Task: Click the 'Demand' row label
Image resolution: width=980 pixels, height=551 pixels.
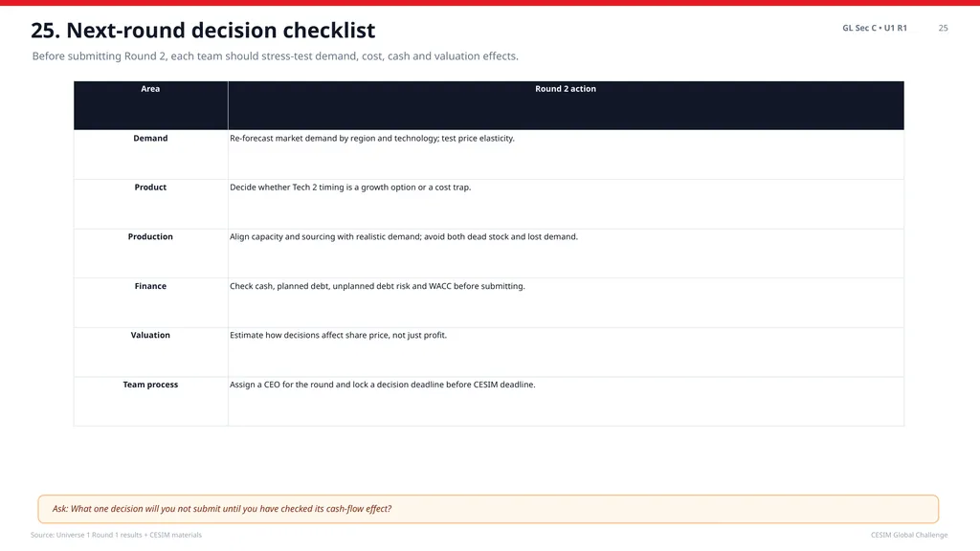Action: (150, 138)
